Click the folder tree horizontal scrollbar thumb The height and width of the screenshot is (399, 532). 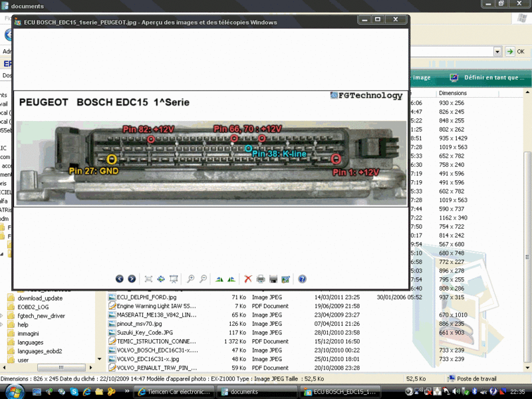point(61,368)
